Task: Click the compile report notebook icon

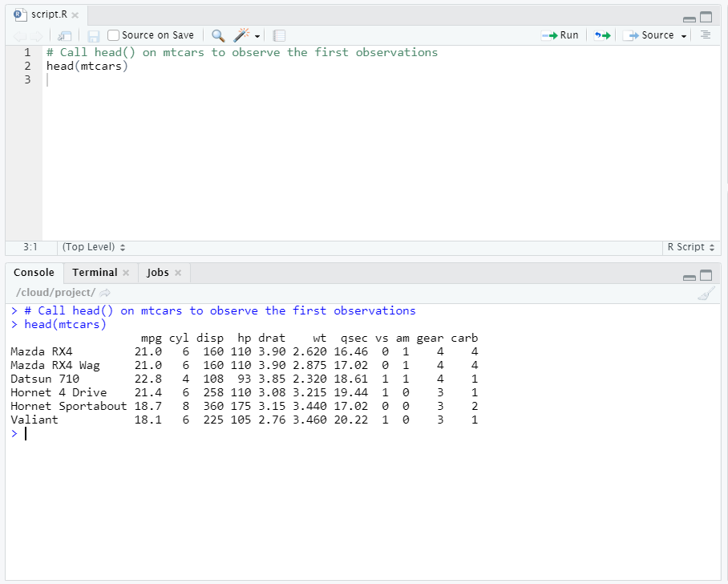Action: [x=279, y=36]
